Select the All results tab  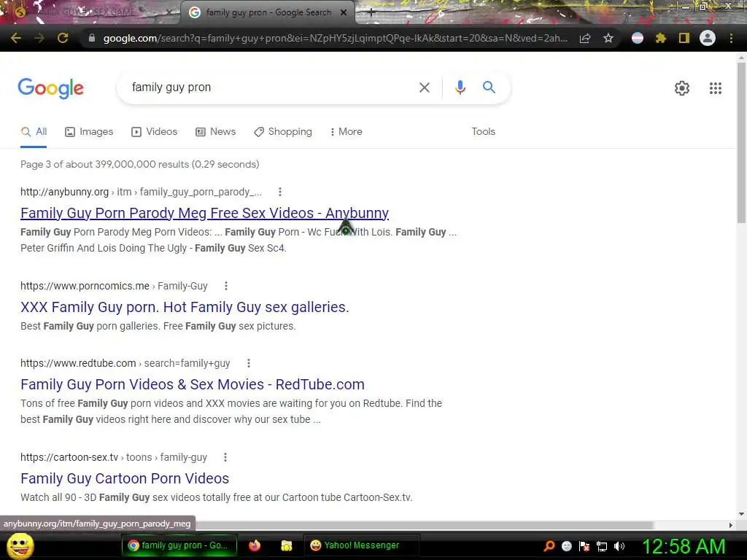coord(34,132)
